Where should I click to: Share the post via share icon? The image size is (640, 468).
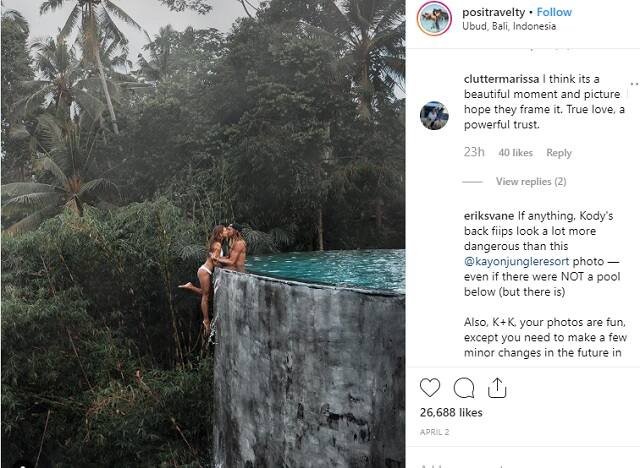coord(497,388)
